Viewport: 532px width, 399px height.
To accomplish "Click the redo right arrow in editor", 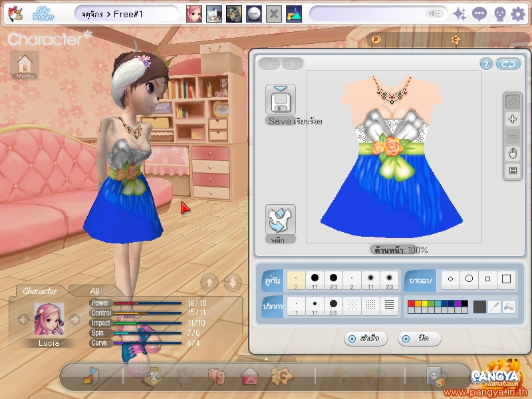I will click(293, 64).
